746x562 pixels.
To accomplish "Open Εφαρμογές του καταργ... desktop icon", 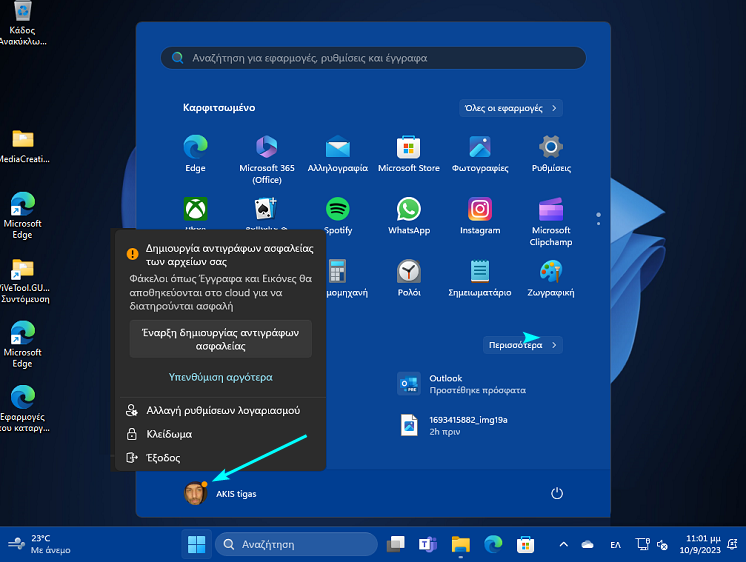I will [23, 408].
